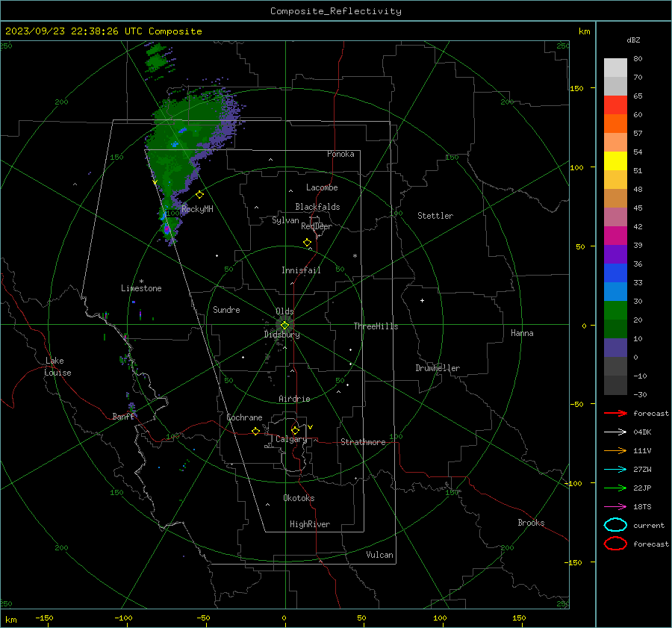The height and width of the screenshot is (628, 672).
Task: Click the Sundre label
Action: point(226,309)
